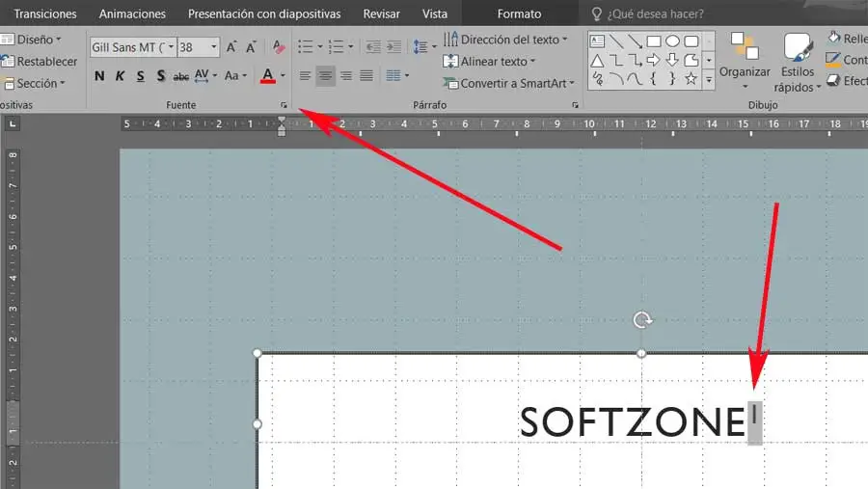Viewport: 868px width, 489px height.
Task: Open the Transiciones tab
Action: click(45, 14)
